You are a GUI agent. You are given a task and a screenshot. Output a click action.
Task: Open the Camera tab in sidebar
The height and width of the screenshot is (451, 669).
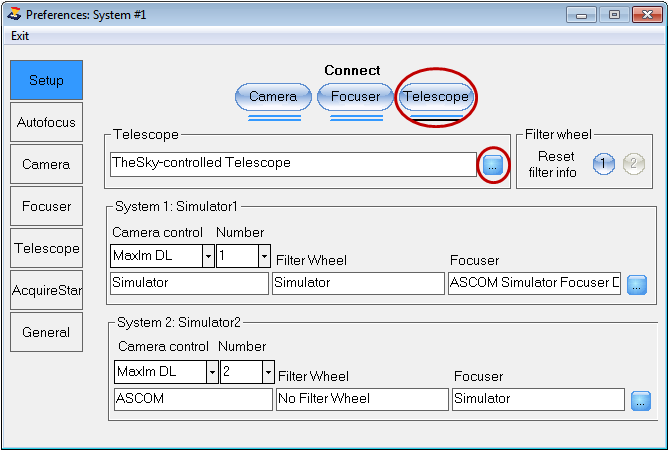(x=46, y=164)
